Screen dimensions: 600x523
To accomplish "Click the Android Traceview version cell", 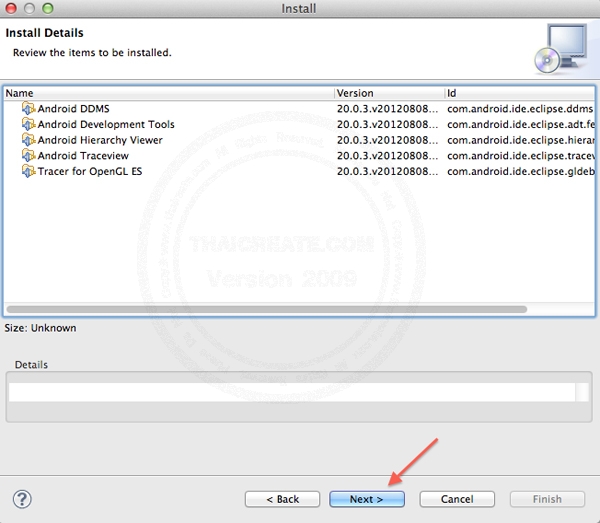I will (387, 156).
